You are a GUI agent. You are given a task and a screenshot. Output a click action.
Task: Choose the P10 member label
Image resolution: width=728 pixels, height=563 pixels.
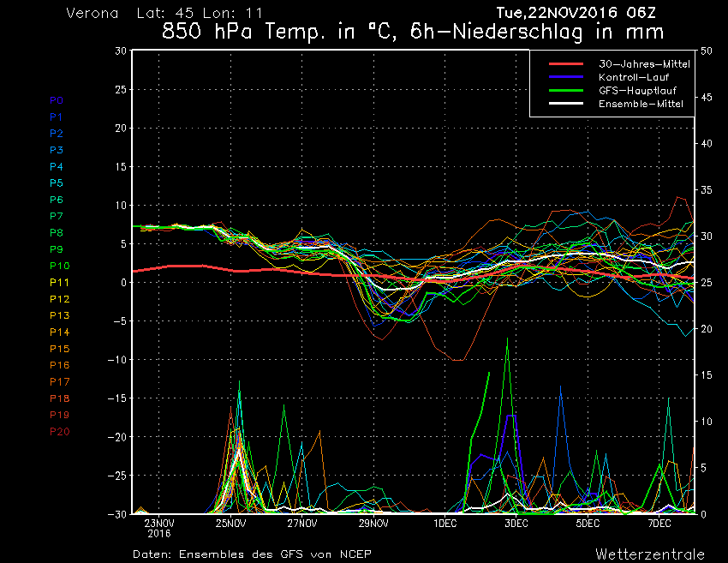[x=60, y=266]
